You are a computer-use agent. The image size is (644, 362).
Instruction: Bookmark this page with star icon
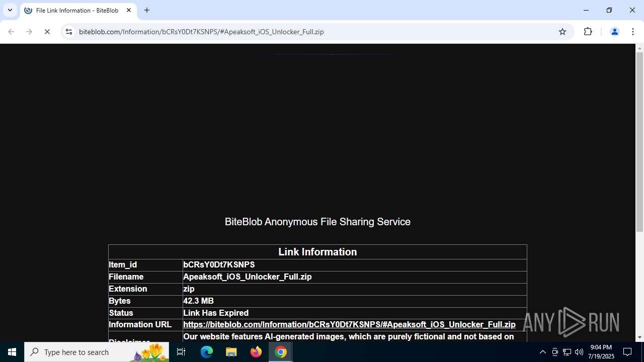562,32
